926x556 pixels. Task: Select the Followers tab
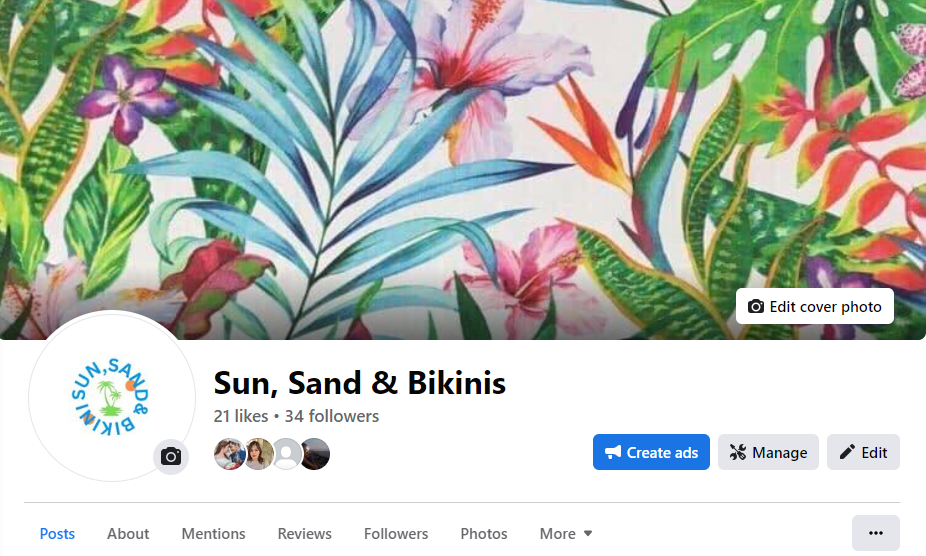(x=396, y=534)
